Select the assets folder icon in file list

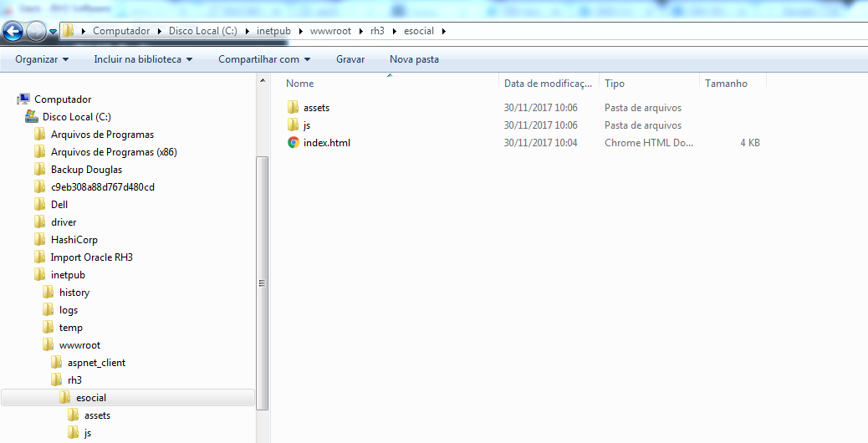click(294, 108)
